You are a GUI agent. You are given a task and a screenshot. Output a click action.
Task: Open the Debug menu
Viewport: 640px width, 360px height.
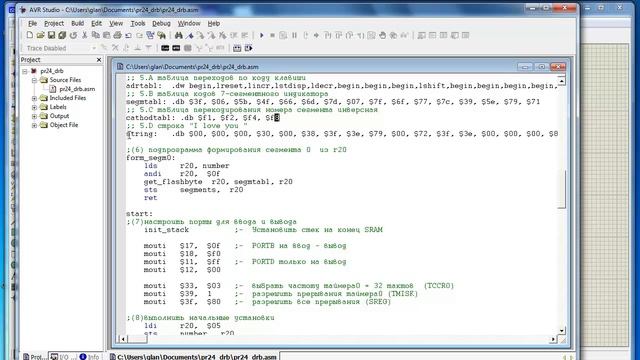(161, 23)
